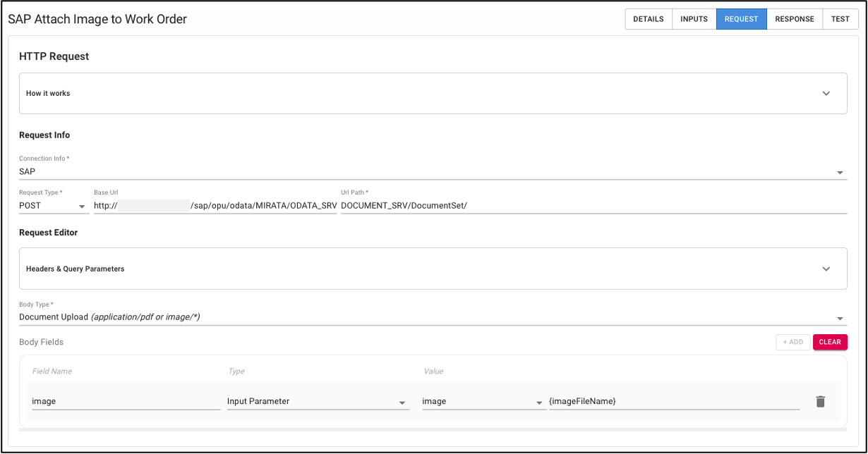Viewport: 868px width, 454px height.
Task: Open the Body Type dropdown
Action: pyautogui.click(x=433, y=317)
